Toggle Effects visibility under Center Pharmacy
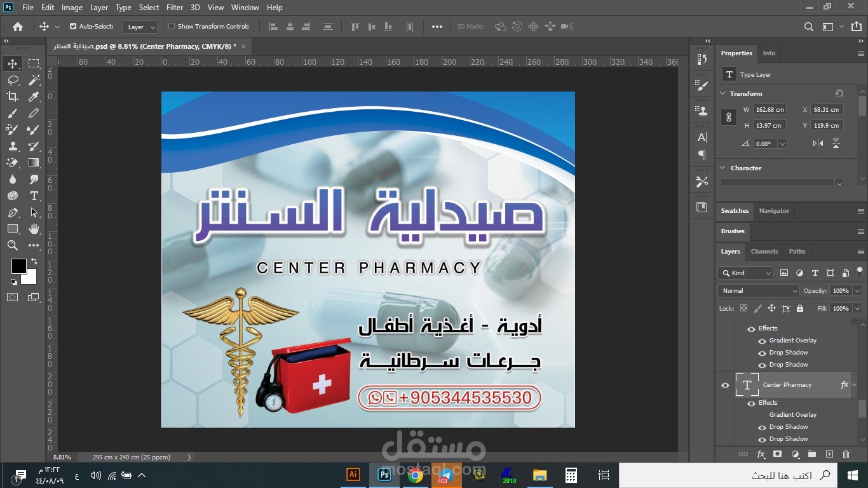The image size is (868, 488). [x=751, y=403]
